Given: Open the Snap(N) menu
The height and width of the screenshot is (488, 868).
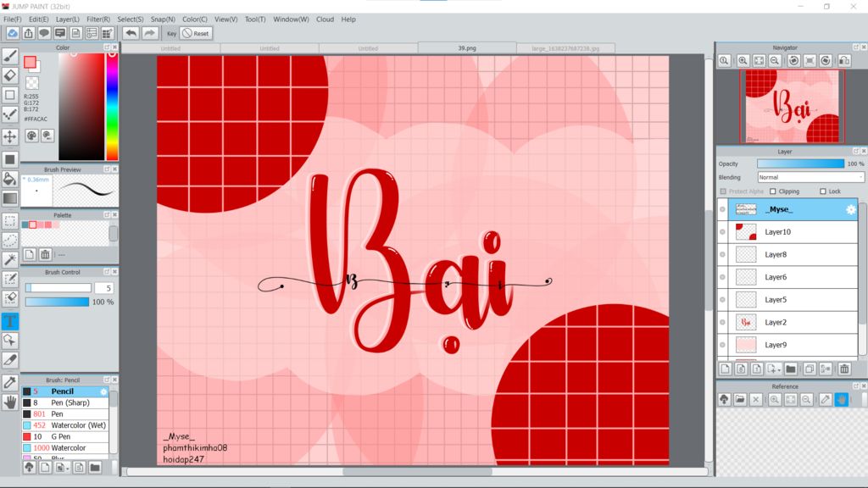Looking at the screenshot, I should [163, 19].
